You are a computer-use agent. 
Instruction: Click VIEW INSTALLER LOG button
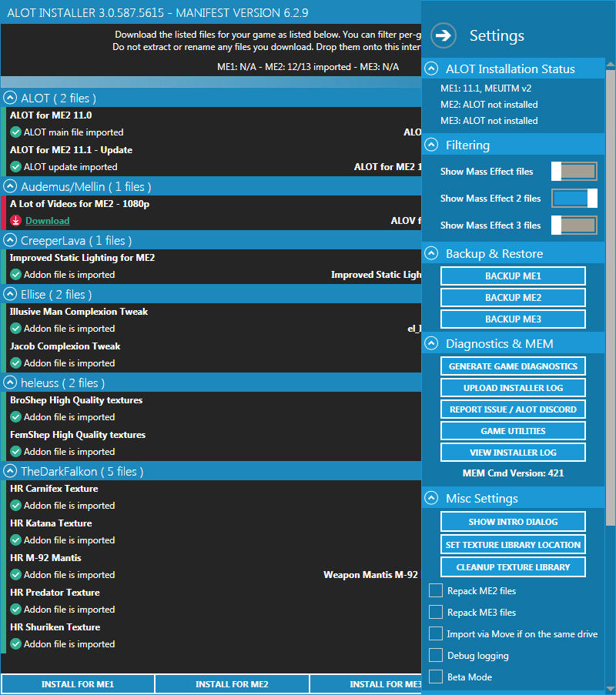(513, 452)
